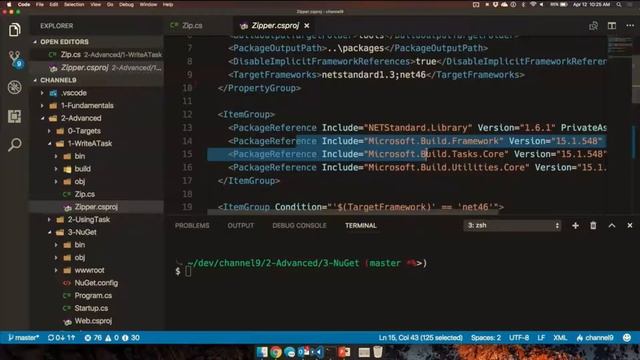This screenshot has width=640, height=360.
Task: Switch to the PROBLEMS panel tab
Action: (x=192, y=225)
